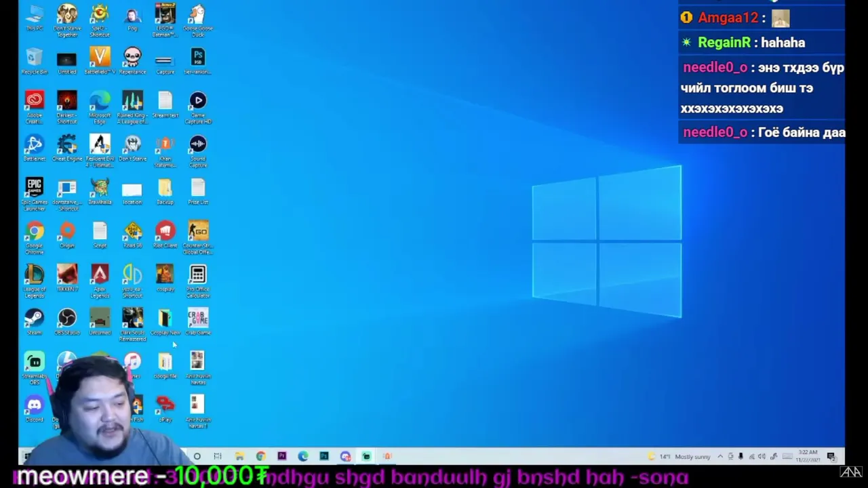Launch the Repentance game icon
This screenshot has height=488, width=868.
click(x=132, y=61)
